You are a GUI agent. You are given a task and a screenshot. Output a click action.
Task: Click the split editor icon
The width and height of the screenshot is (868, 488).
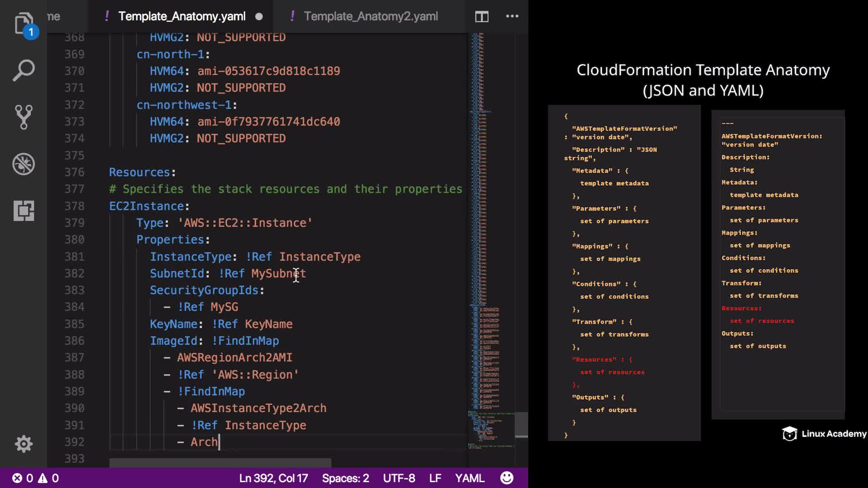tap(481, 17)
